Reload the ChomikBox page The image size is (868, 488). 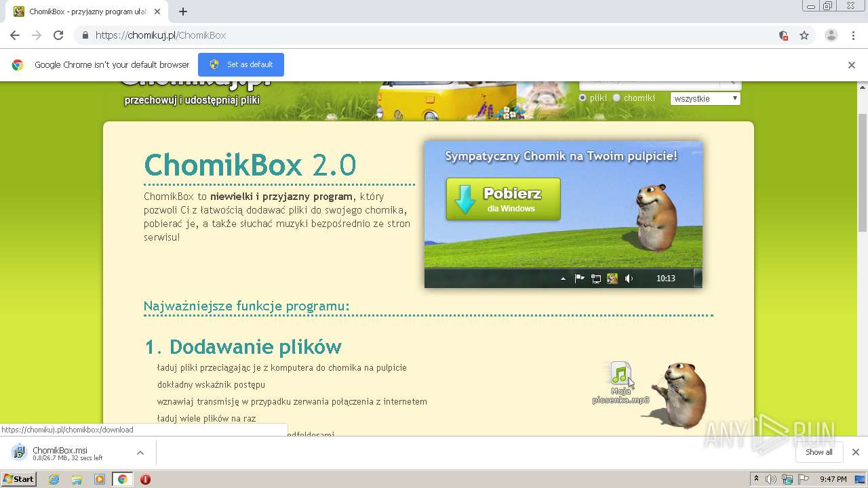pyautogui.click(x=58, y=35)
